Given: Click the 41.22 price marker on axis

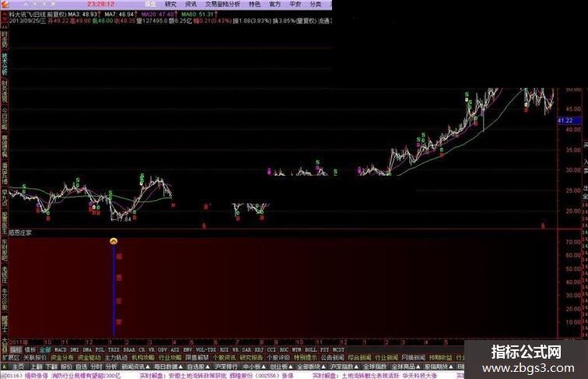Looking at the screenshot, I should [x=569, y=121].
